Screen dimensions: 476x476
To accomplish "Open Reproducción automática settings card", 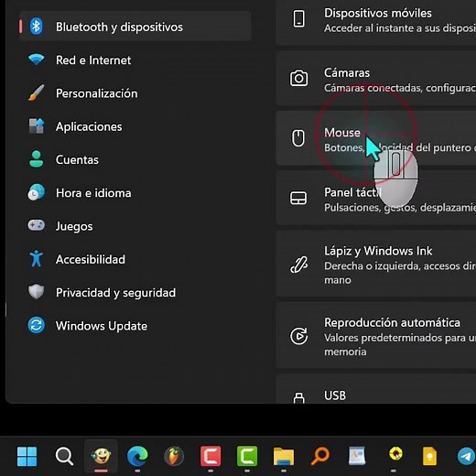I will [376, 336].
